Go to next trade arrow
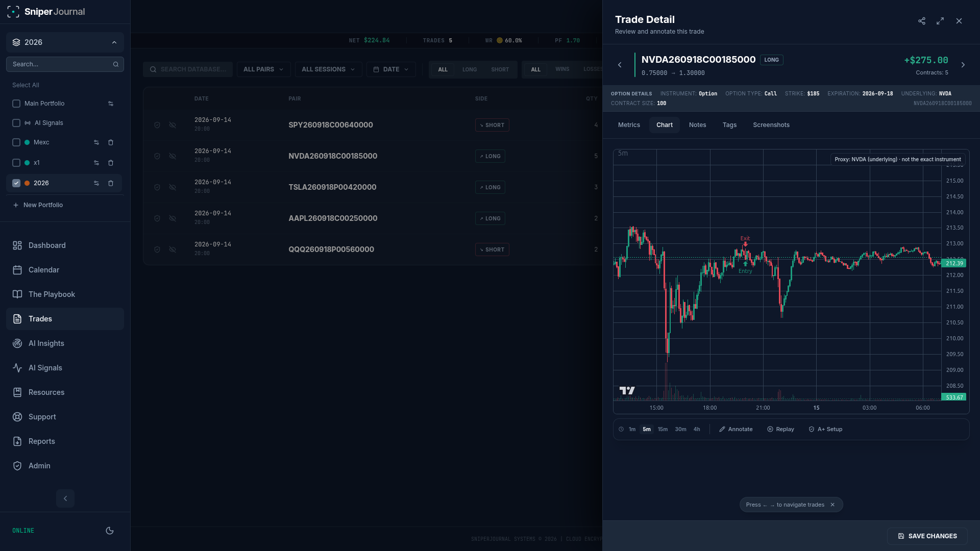The height and width of the screenshot is (551, 980). coord(963,65)
